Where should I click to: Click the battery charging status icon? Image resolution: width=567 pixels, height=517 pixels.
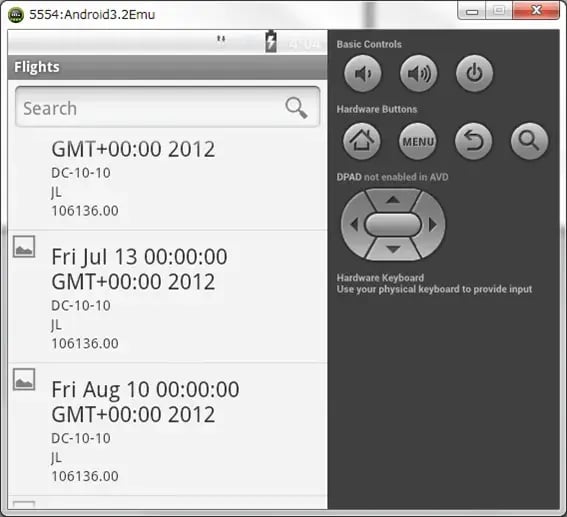pyautogui.click(x=271, y=42)
